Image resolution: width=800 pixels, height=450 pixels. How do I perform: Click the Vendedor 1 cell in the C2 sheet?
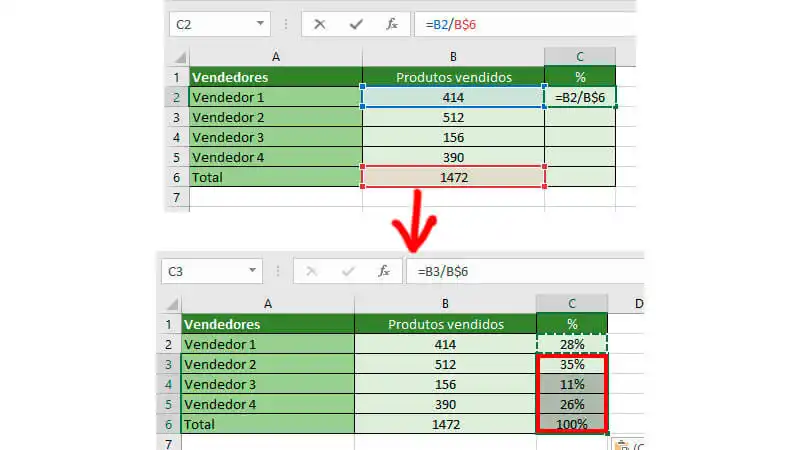pos(276,97)
